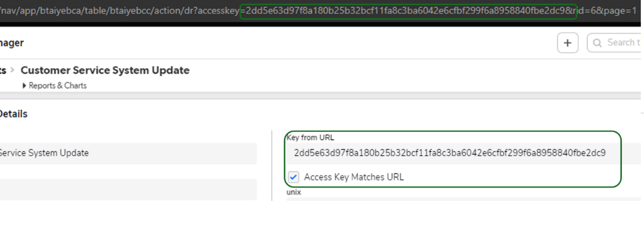Click the Reports & Charts label
The height and width of the screenshot is (231, 644).
[58, 85]
